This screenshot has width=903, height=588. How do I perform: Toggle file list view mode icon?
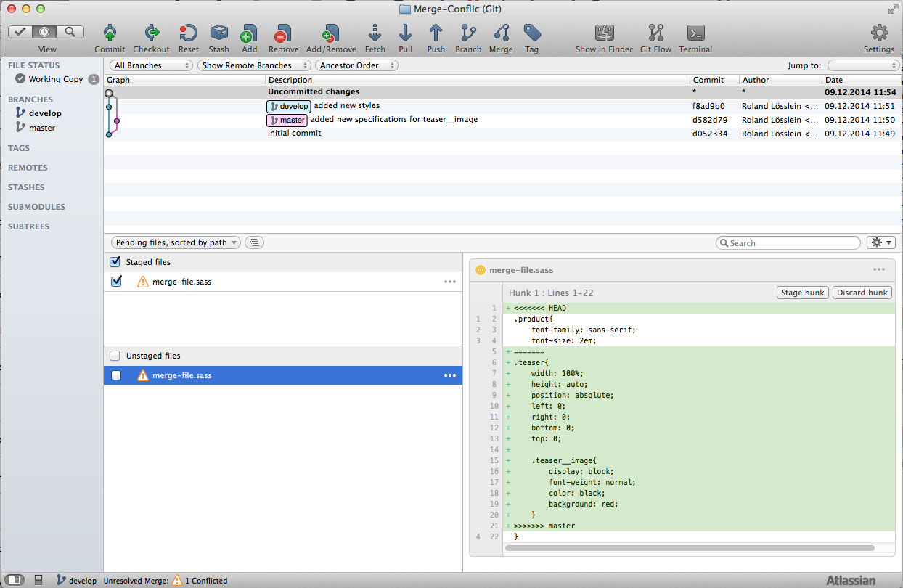click(254, 242)
